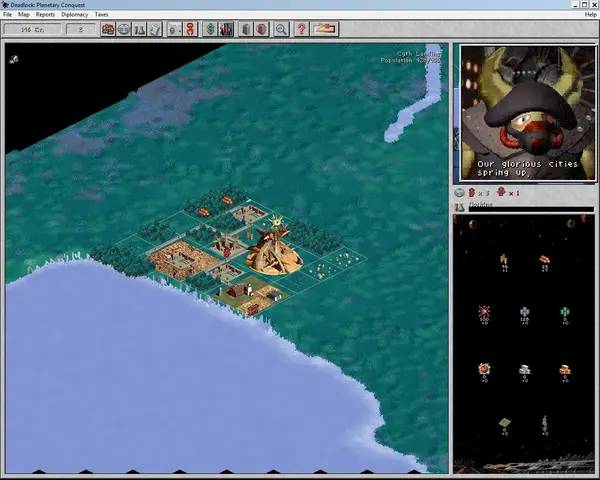
Task: Click the paper notes toolbar icon
Action: click(155, 29)
